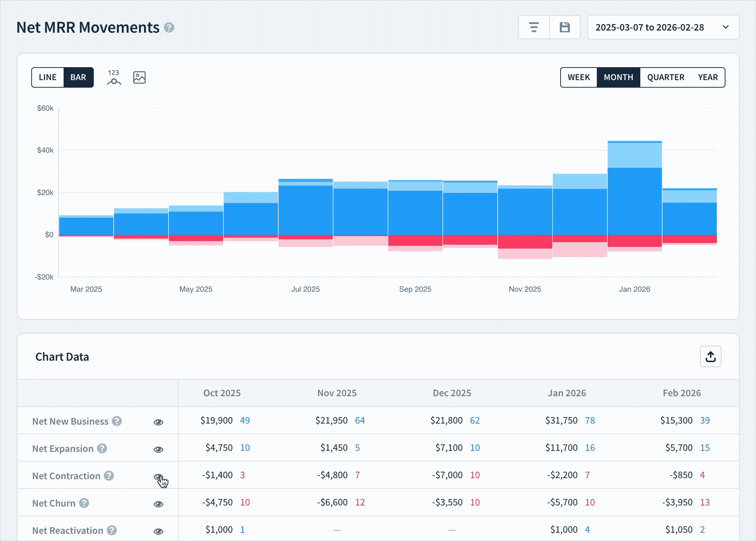Click the image export icon

click(139, 77)
